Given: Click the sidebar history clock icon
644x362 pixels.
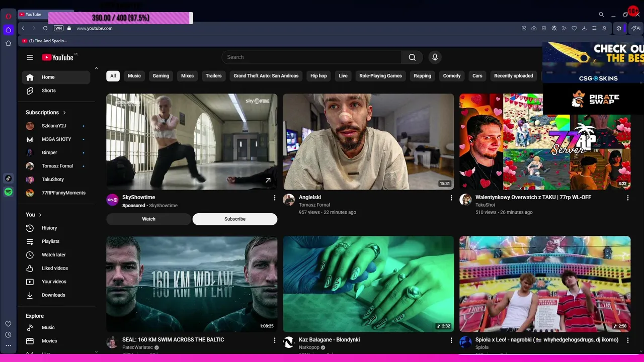Looking at the screenshot, I should pos(8,335).
